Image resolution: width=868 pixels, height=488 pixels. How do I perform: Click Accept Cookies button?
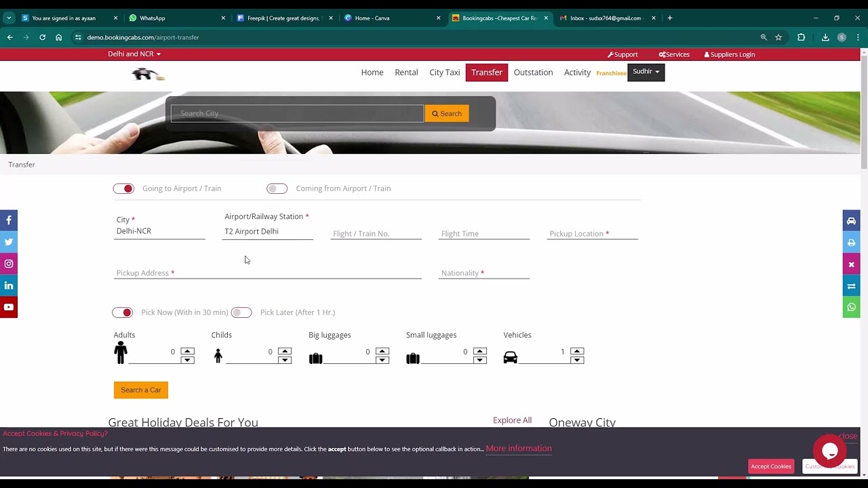tap(771, 466)
